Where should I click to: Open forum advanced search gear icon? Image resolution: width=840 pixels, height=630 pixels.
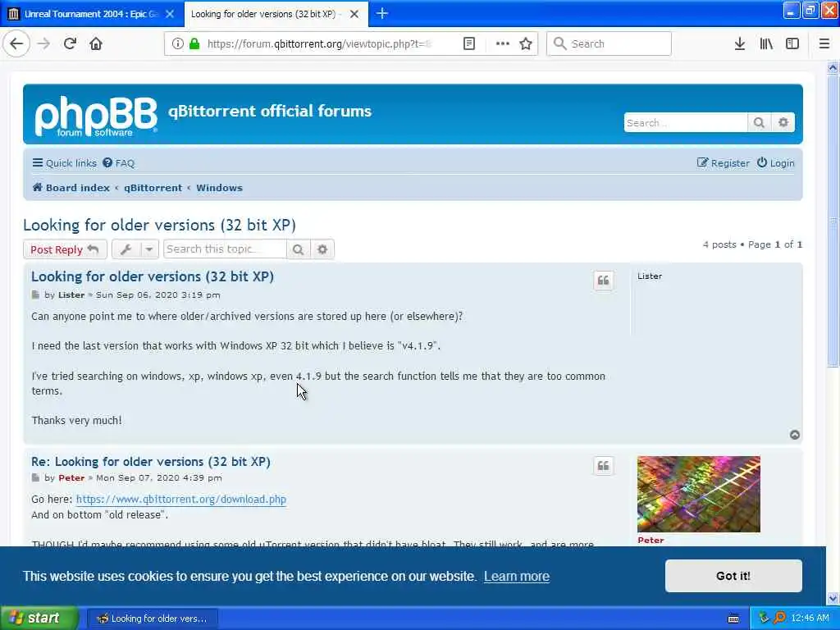783,123
